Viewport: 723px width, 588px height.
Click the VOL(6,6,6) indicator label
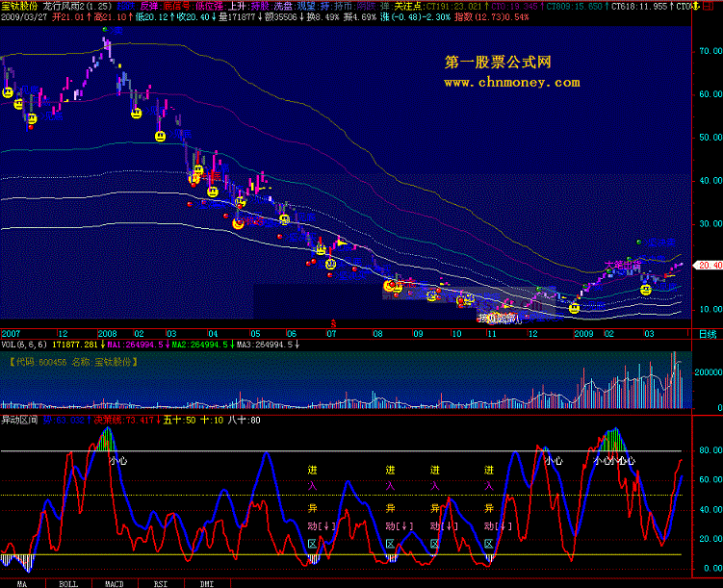click(24, 345)
